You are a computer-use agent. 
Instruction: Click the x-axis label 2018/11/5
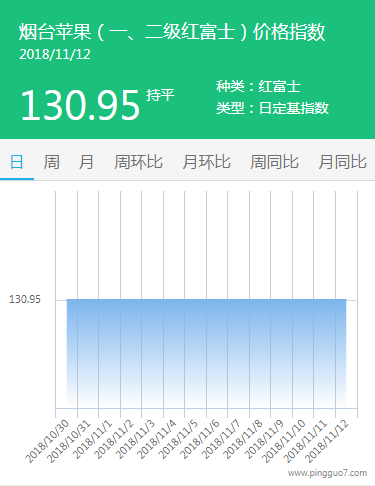[x=178, y=439]
